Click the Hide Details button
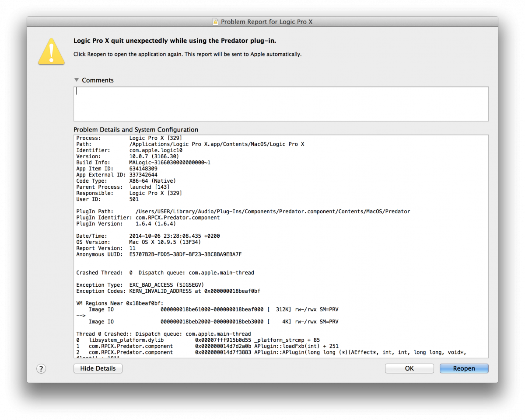Image resolution: width=525 pixels, height=420 pixels. [x=98, y=368]
